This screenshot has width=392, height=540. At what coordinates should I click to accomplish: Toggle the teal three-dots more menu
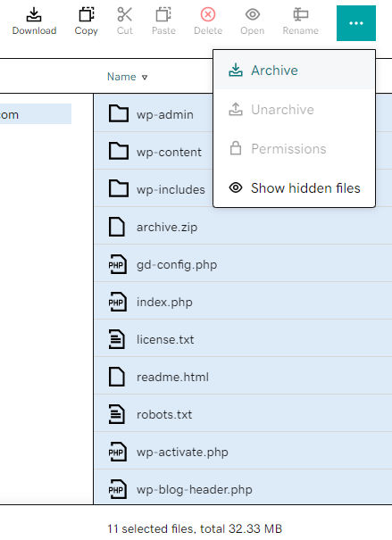click(355, 23)
